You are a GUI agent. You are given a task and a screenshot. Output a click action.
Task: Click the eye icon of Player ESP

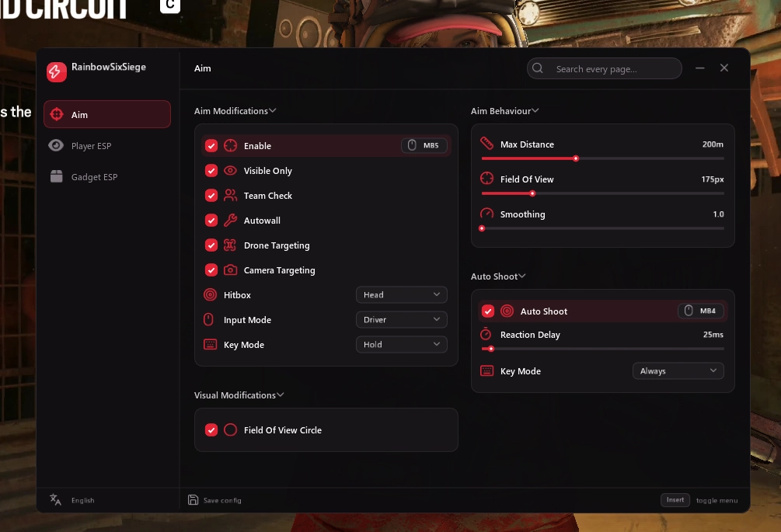pyautogui.click(x=56, y=145)
